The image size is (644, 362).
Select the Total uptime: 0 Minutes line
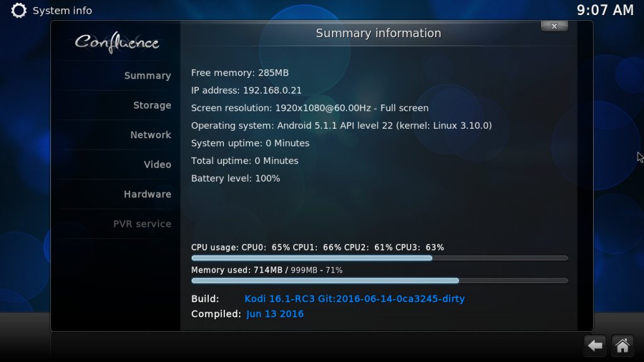pos(245,161)
